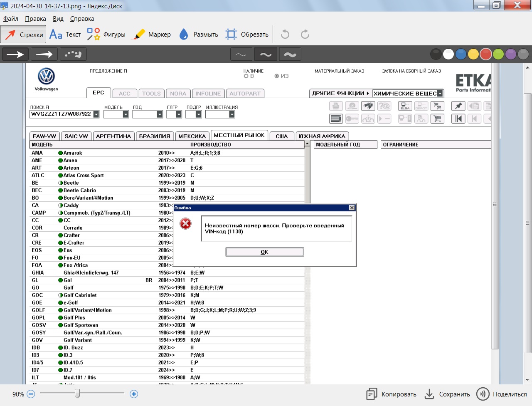Click OK in the error dialog

tap(265, 252)
